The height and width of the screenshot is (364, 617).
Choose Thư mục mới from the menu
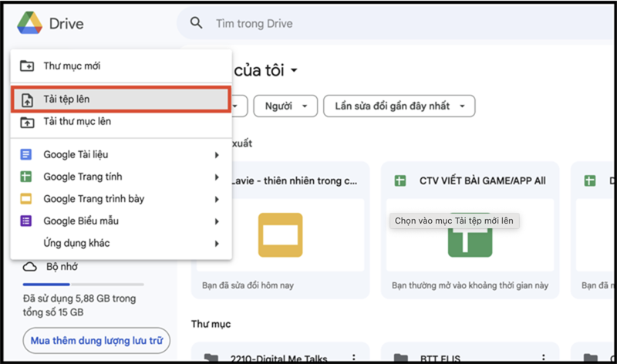(x=72, y=66)
